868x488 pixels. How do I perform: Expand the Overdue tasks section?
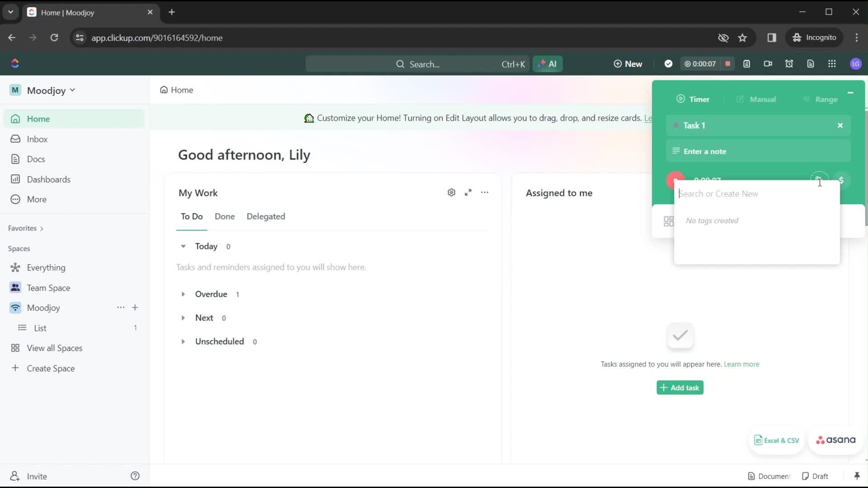click(x=183, y=294)
